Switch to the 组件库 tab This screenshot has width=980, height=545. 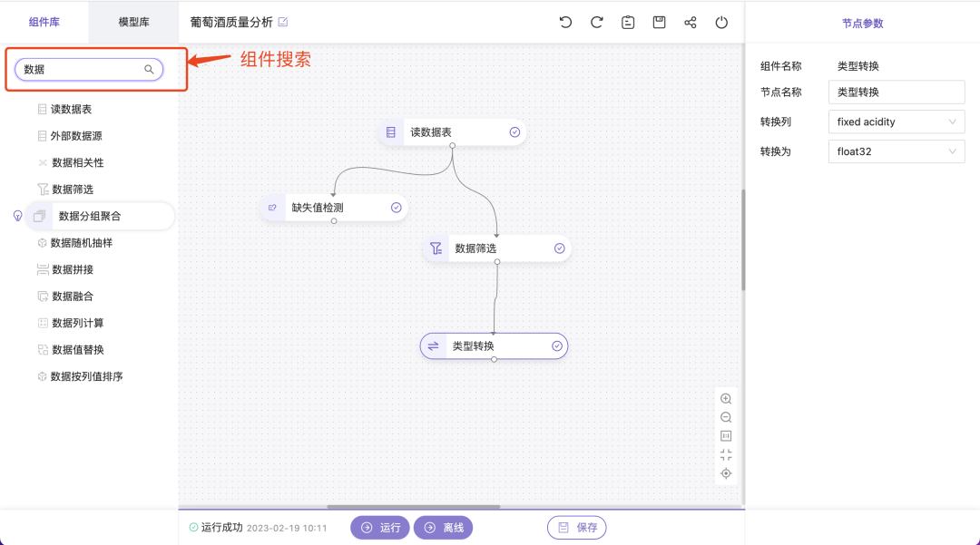pyautogui.click(x=44, y=22)
